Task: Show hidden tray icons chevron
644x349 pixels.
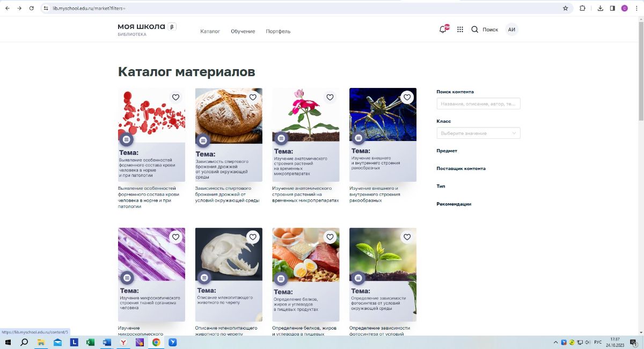Action: pyautogui.click(x=556, y=342)
